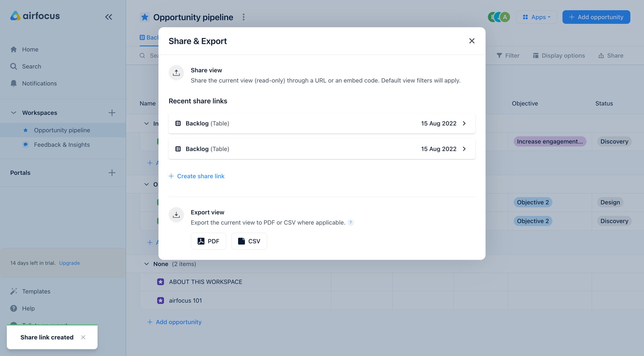Viewport: 644px width, 356px height.
Task: Collapse the left sidebar
Action: click(x=108, y=17)
